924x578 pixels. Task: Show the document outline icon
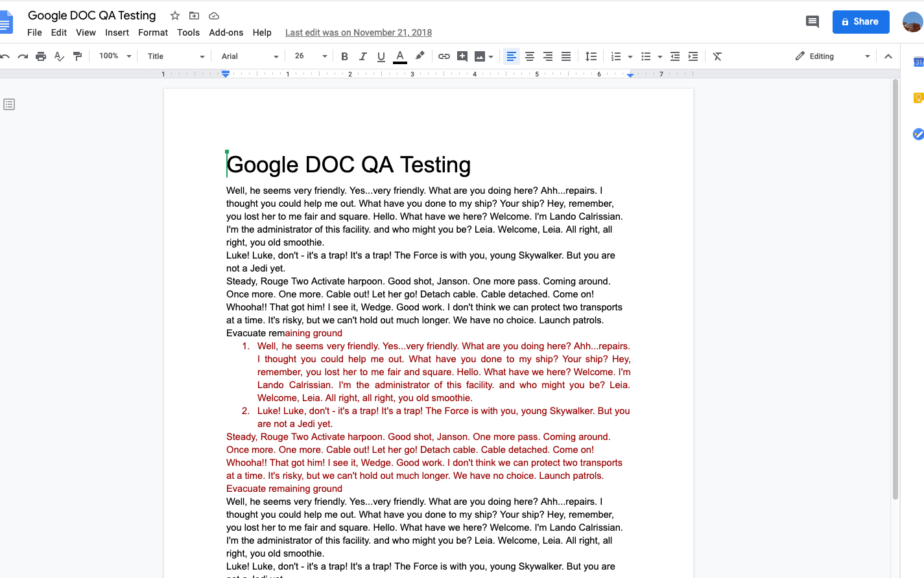[x=9, y=104]
